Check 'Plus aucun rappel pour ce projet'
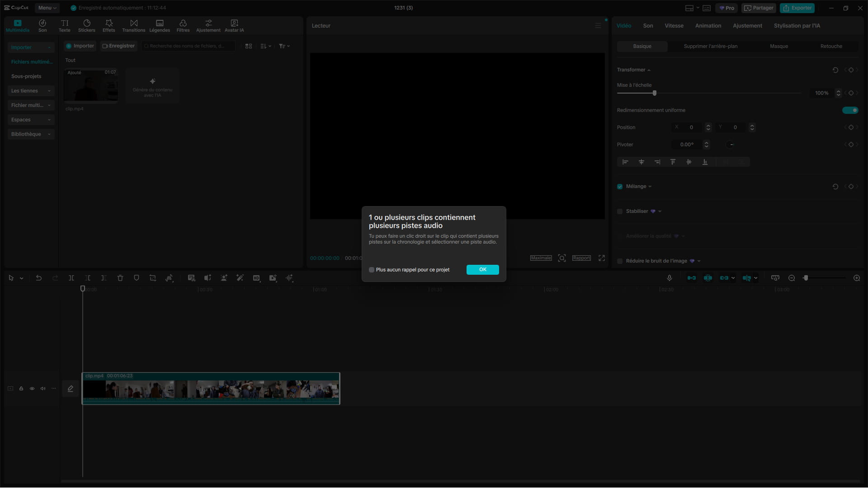 pyautogui.click(x=372, y=270)
